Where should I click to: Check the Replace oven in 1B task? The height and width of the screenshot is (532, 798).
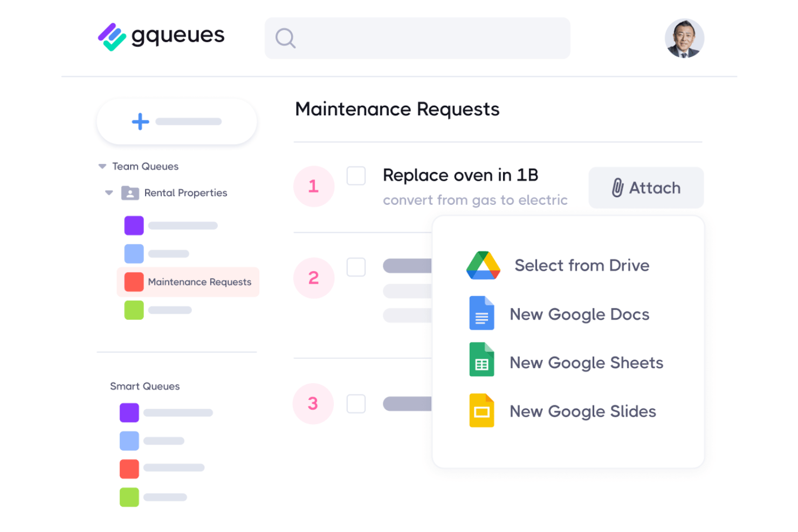coord(356,176)
